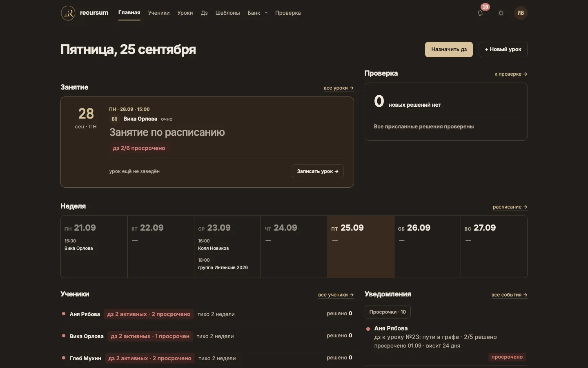This screenshot has height=368, width=588.
Task: Open the все события link
Action: coord(509,295)
